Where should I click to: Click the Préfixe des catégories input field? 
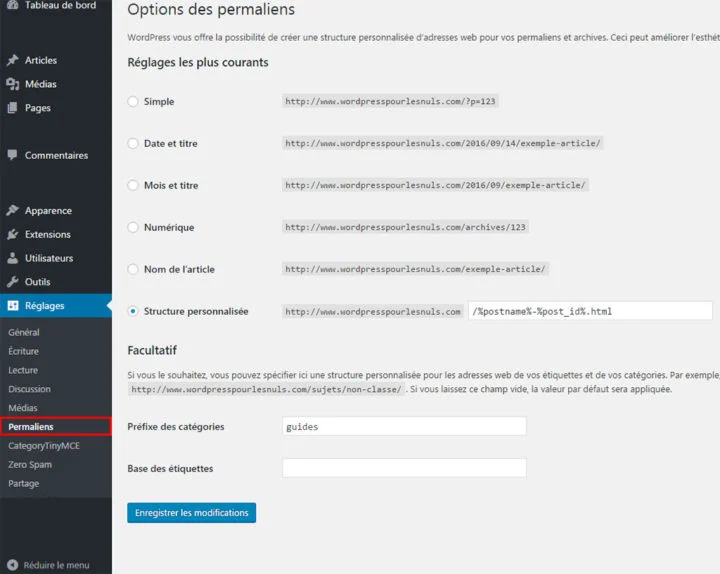(x=404, y=426)
